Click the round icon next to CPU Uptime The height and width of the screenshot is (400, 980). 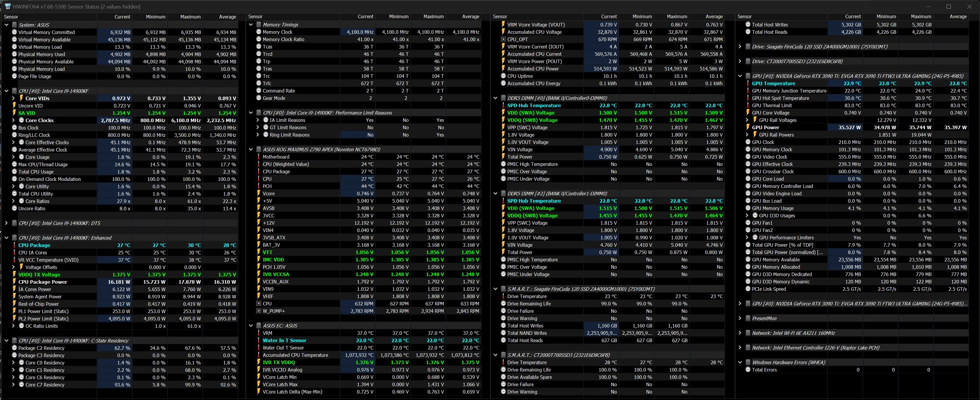pyautogui.click(x=503, y=76)
